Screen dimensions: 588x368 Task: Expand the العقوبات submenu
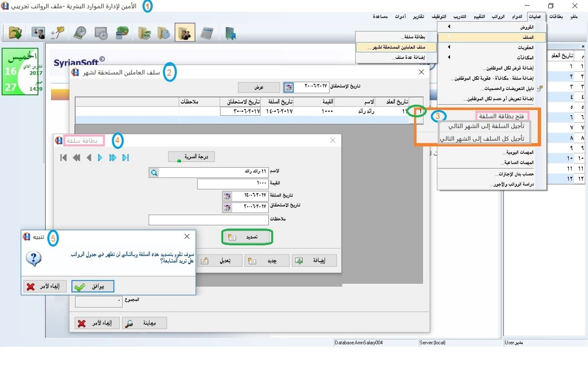tap(492, 47)
